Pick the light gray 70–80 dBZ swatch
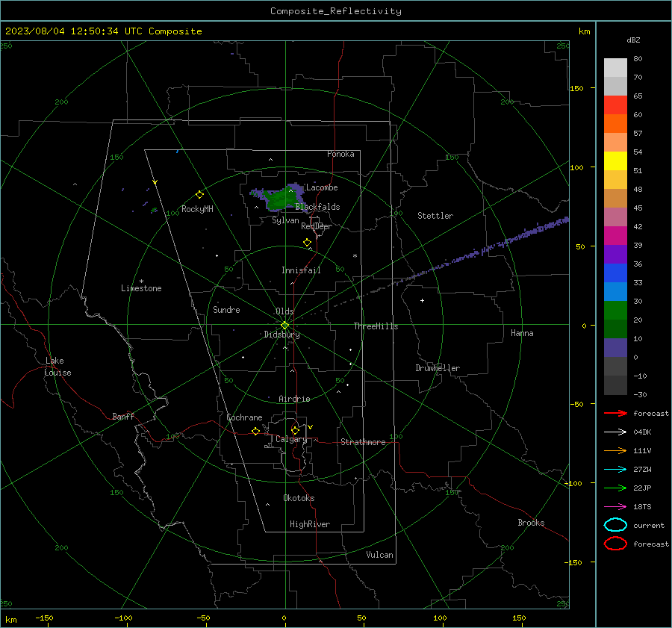This screenshot has width=672, height=628. point(615,68)
